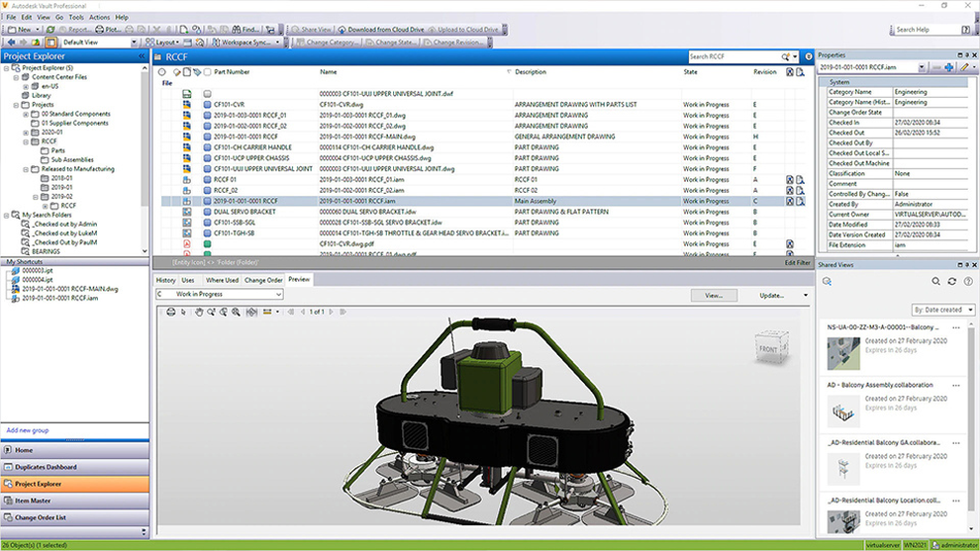Click the FRONT view cube

770,347
